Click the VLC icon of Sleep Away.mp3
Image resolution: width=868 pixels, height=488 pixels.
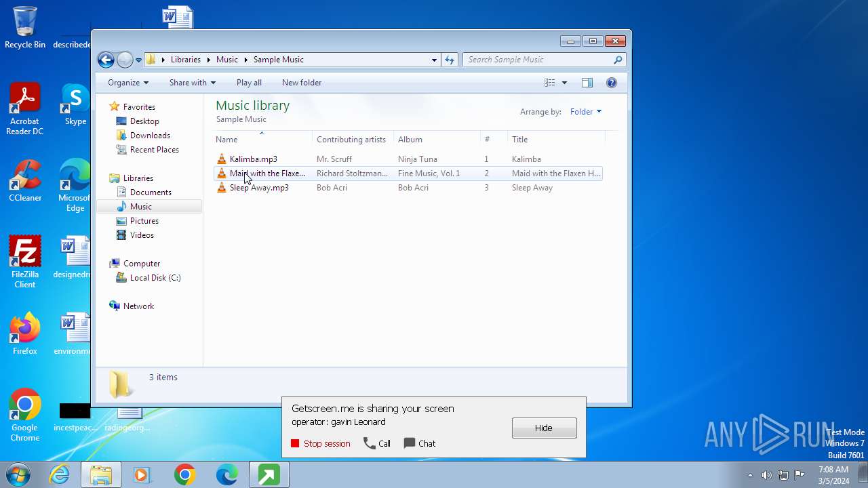click(x=222, y=188)
